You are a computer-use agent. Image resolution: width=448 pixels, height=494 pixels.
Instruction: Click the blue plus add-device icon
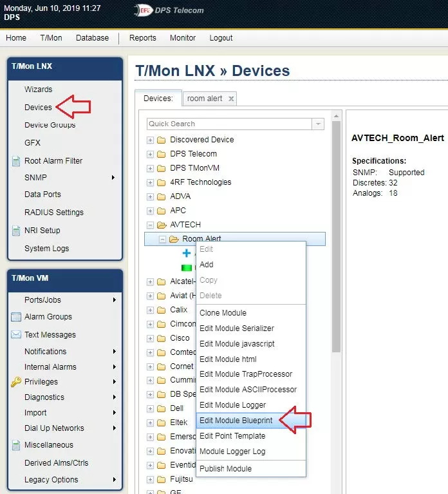click(x=187, y=253)
